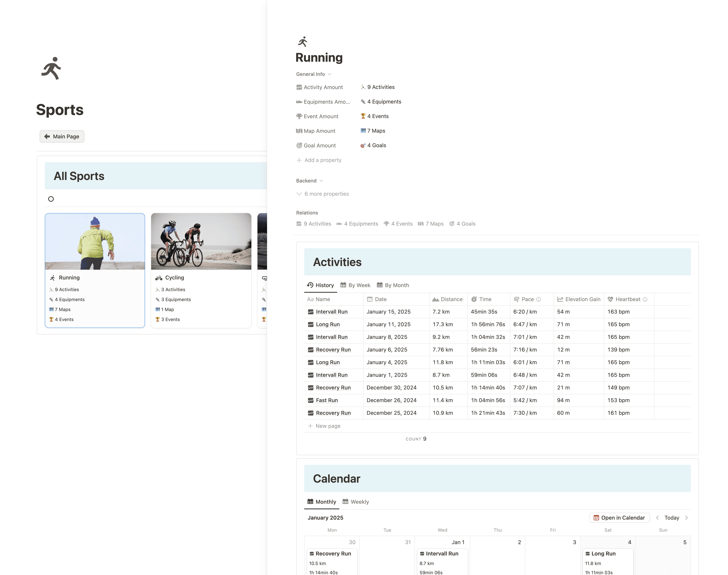Screen dimensions: 728x575
Task: Switch to By Week activities tab
Action: 355,285
